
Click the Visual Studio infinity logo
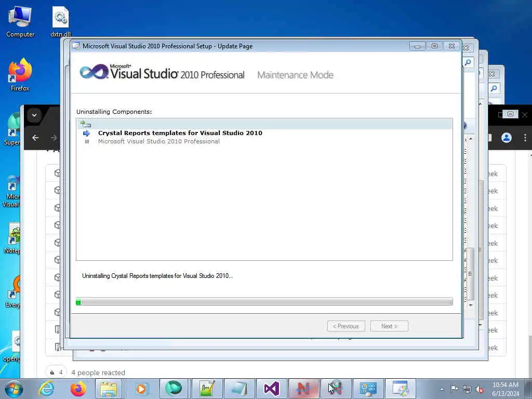coord(94,72)
